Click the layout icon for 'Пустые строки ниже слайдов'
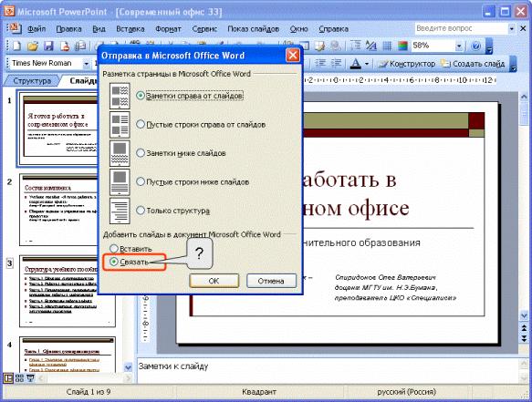Viewport: 532px width, 402px height. 120,182
